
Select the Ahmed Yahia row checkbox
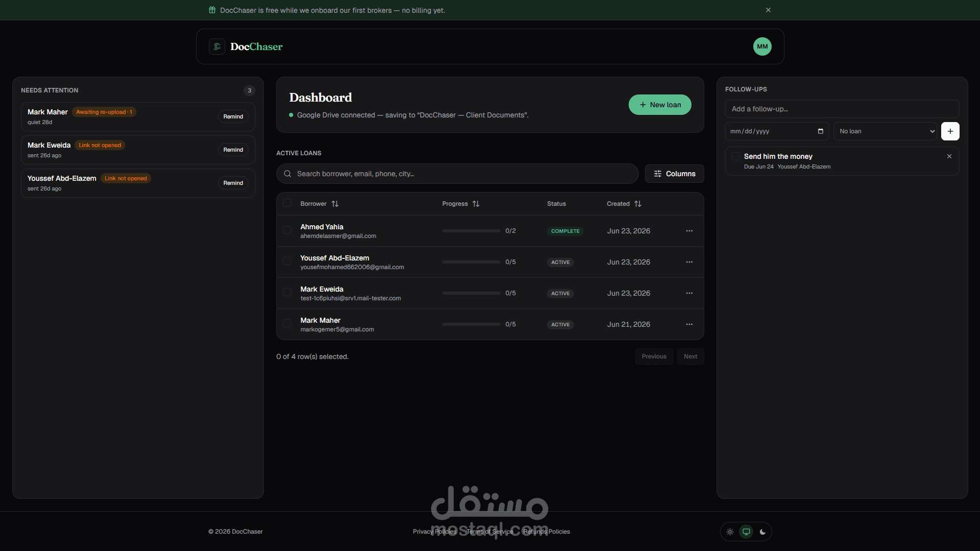click(287, 230)
